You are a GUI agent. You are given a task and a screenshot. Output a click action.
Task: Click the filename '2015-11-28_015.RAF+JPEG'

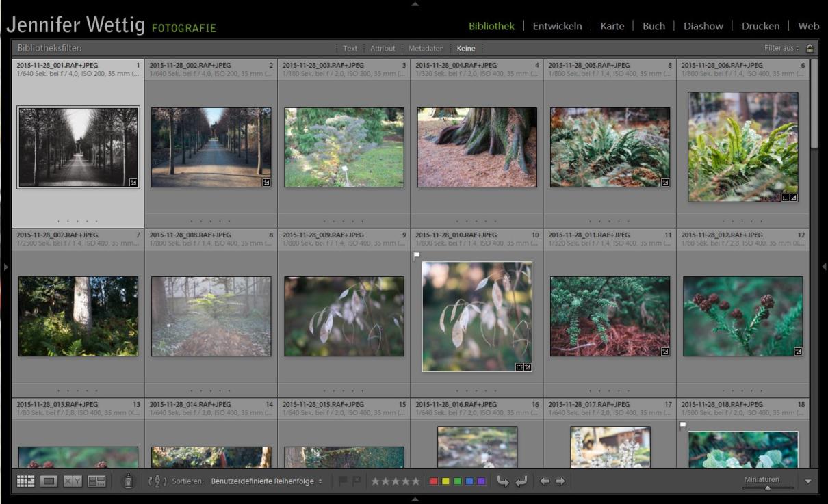coord(323,405)
